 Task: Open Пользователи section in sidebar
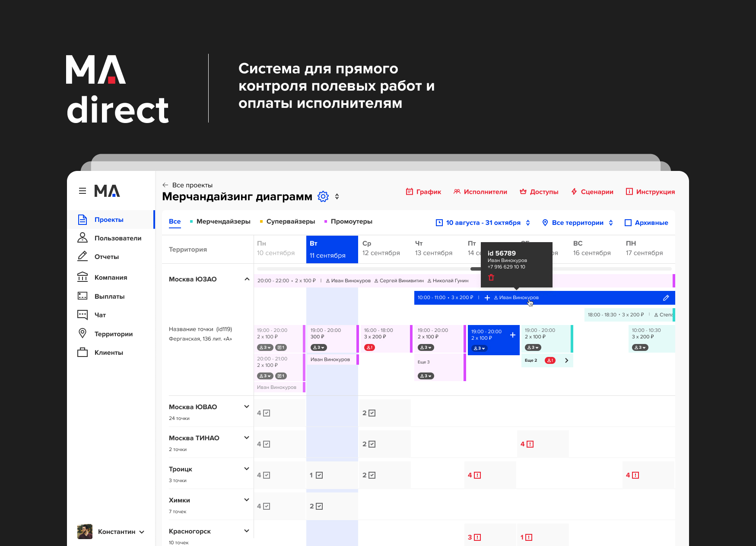(110, 238)
